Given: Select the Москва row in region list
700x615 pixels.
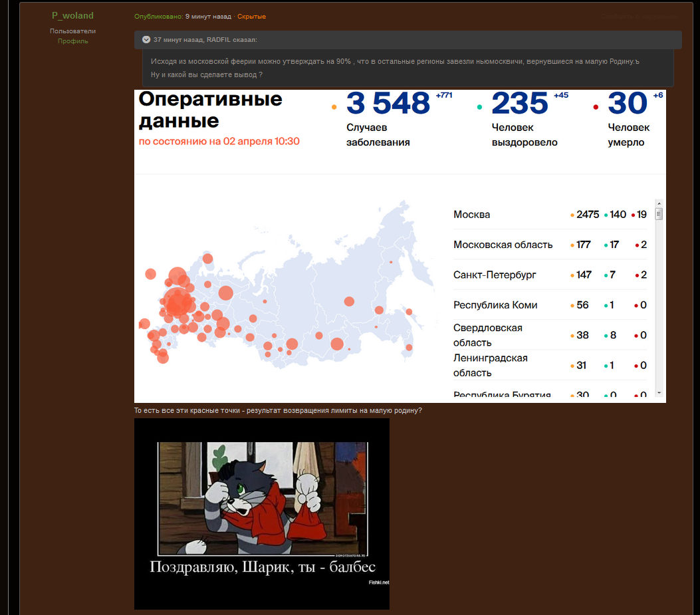Looking at the screenshot, I should coord(550,214).
